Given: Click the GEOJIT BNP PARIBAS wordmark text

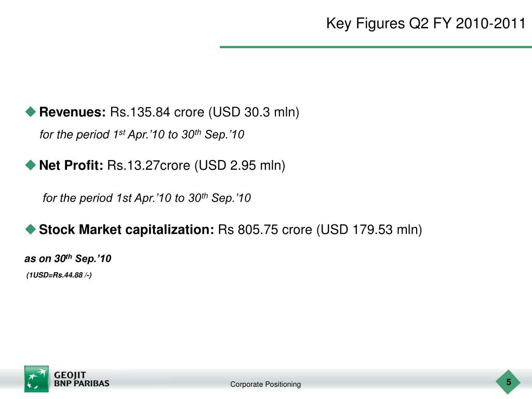Looking at the screenshot, I should [x=82, y=379].
